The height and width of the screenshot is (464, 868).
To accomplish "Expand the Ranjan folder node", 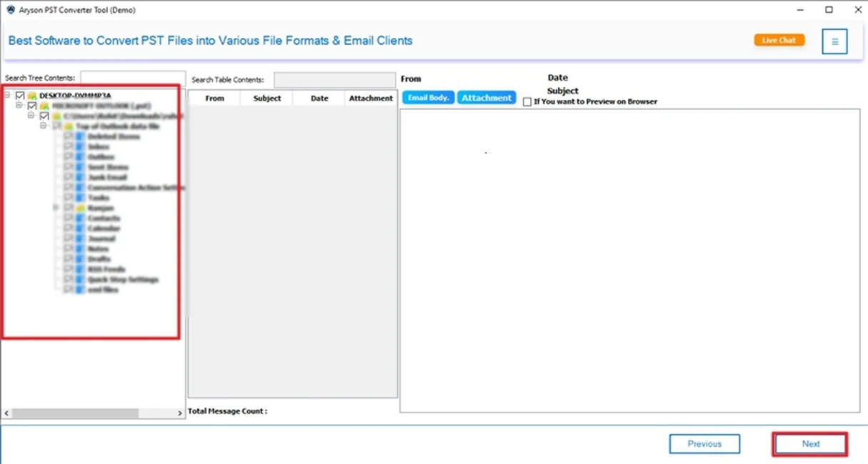I will point(56,208).
